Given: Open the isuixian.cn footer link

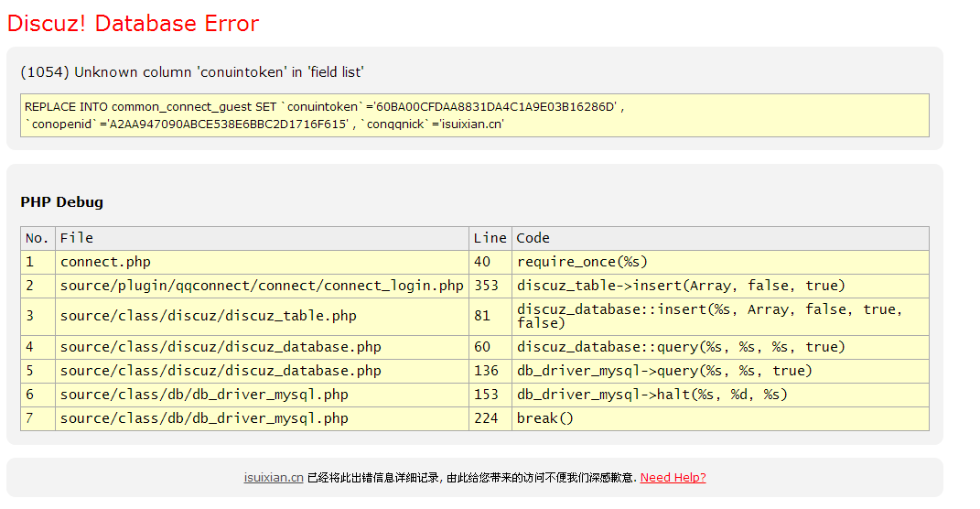Looking at the screenshot, I should [274, 477].
